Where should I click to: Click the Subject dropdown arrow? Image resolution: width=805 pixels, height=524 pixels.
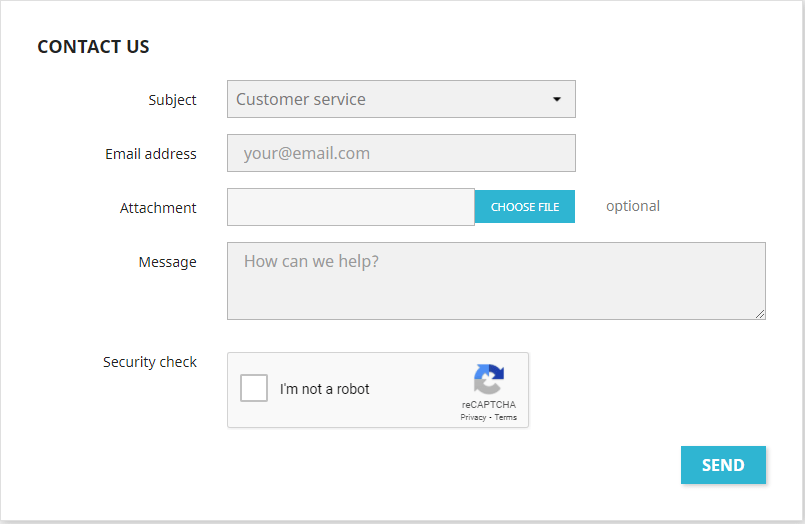pos(557,99)
